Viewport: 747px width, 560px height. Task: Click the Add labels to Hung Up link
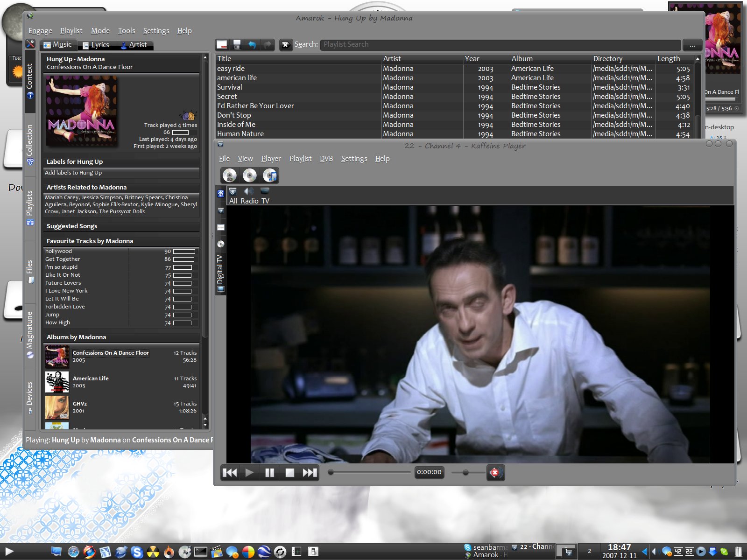[x=73, y=173]
